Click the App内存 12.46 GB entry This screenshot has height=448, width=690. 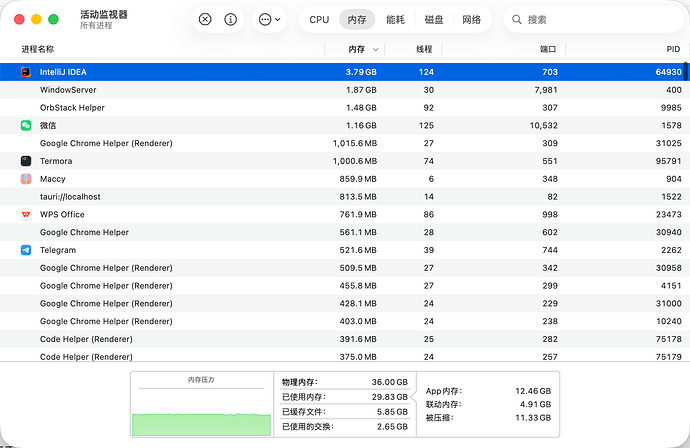point(488,391)
